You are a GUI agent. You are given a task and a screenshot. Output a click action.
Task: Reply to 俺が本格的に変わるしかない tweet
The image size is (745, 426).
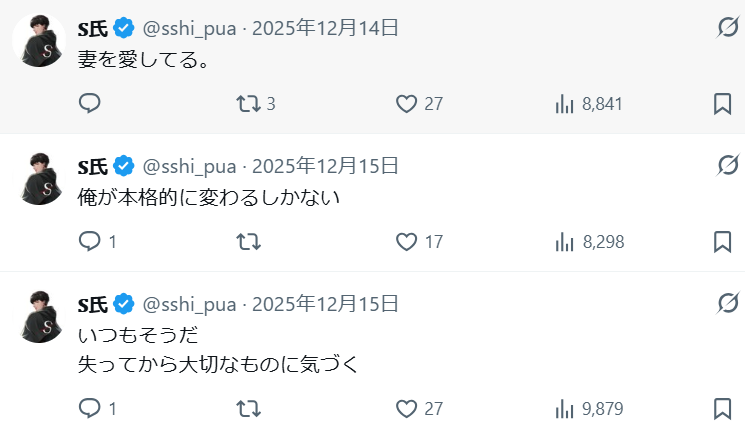[90, 242]
